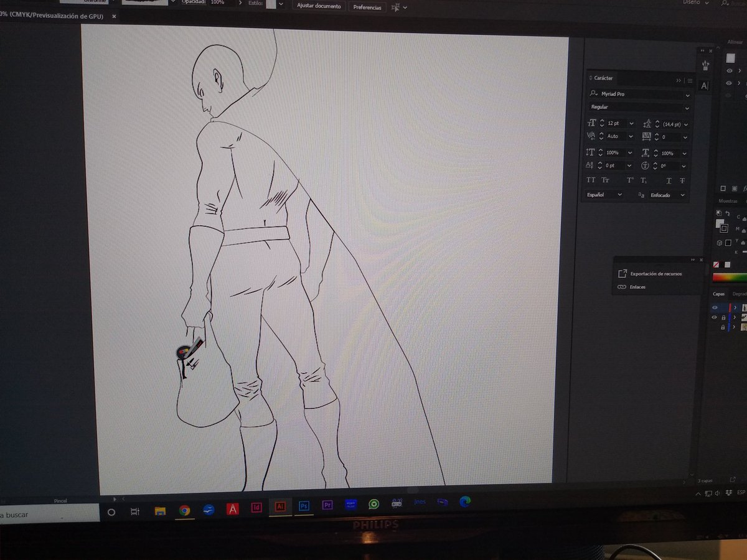The image size is (747, 560).
Task: Click the Opacidad 100% value field
Action: tap(222, 2)
